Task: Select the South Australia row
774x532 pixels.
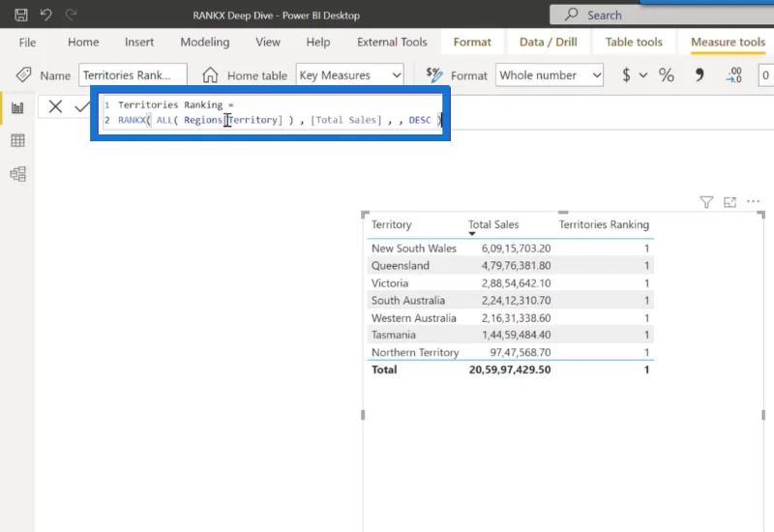Action: pyautogui.click(x=511, y=301)
